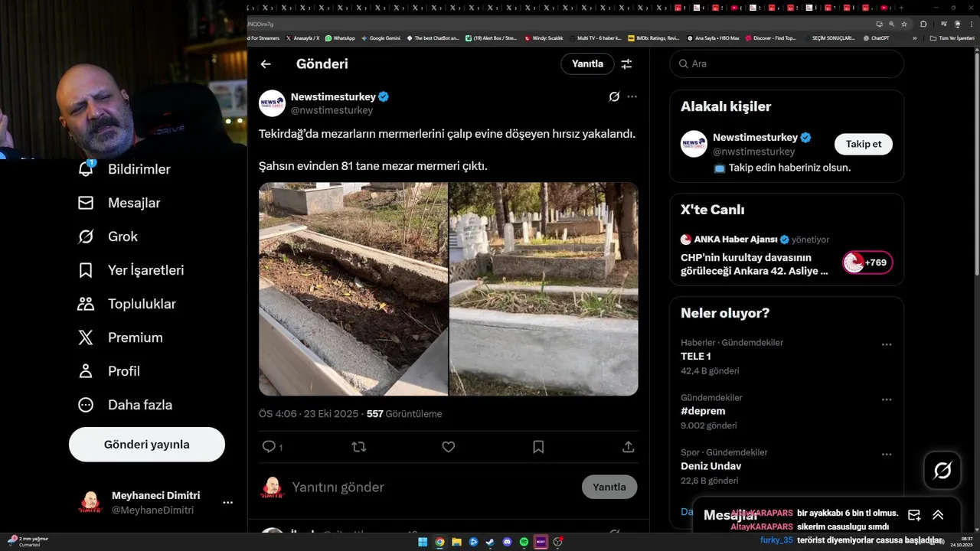Bookmark this page with star icon

[903, 24]
